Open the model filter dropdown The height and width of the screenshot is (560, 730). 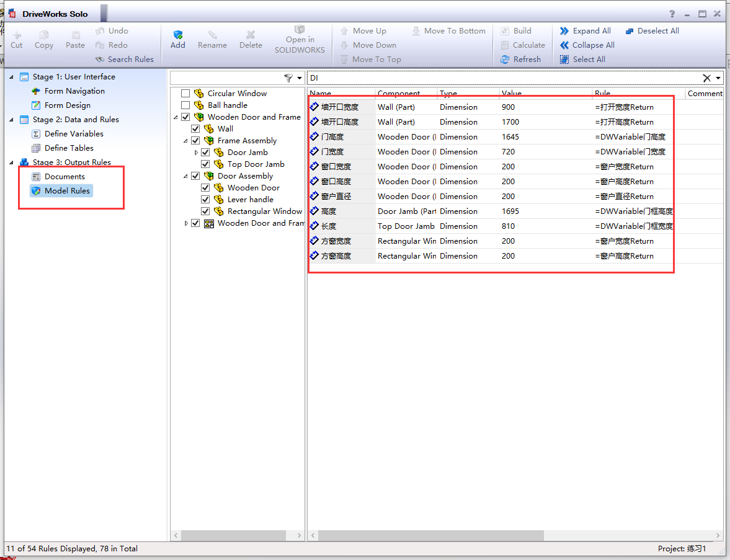click(x=300, y=78)
